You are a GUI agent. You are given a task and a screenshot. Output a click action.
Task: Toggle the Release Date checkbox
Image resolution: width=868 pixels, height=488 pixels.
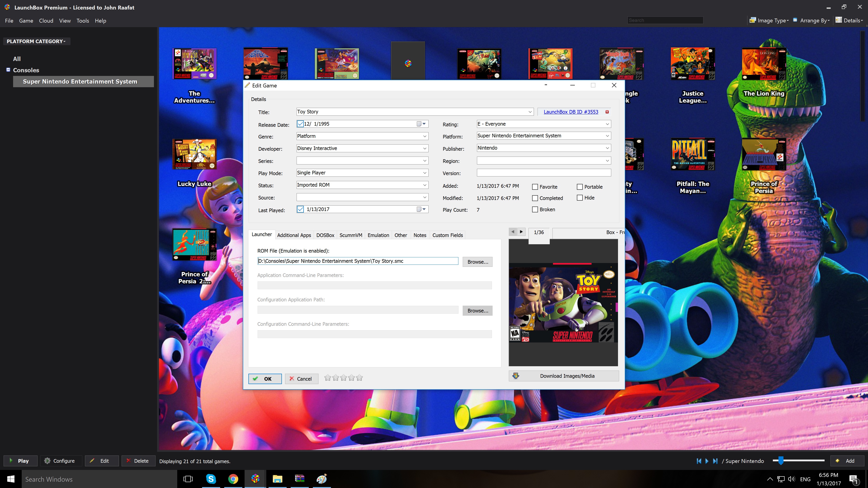[x=300, y=124]
